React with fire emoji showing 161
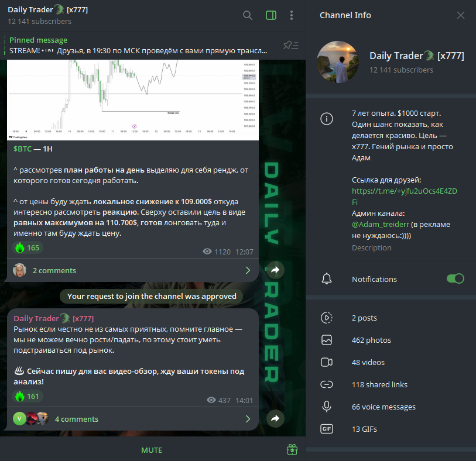The image size is (476, 461). pyautogui.click(x=28, y=397)
